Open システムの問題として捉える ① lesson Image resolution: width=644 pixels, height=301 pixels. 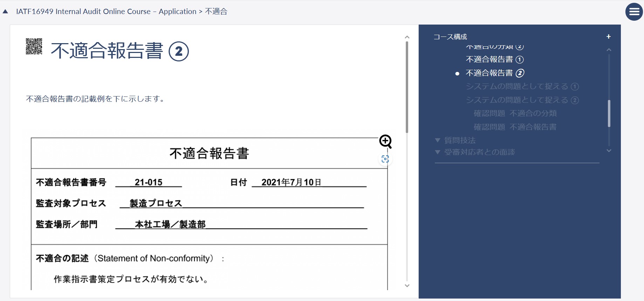point(522,86)
